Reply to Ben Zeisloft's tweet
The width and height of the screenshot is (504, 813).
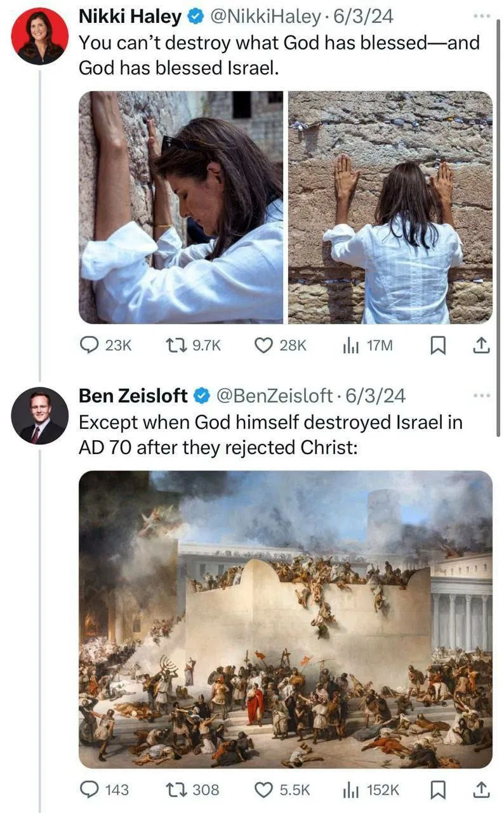coord(90,789)
